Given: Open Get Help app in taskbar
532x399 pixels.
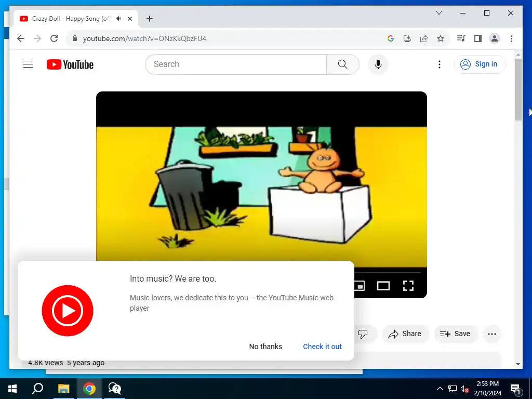Looking at the screenshot, I should pos(115,389).
